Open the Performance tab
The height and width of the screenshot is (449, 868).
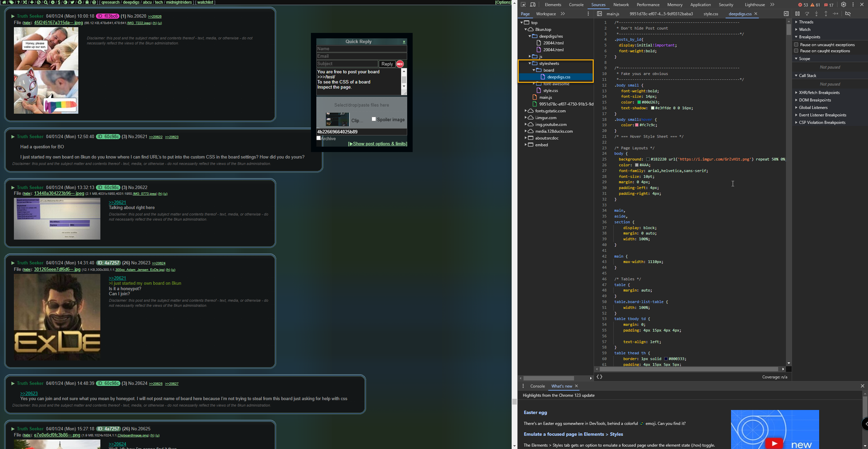pos(648,4)
